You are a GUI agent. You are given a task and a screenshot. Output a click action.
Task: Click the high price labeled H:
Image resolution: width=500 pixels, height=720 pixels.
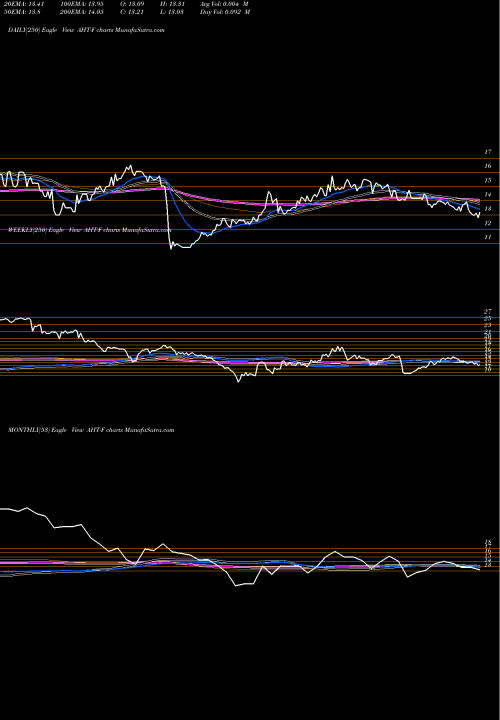tap(172, 4)
